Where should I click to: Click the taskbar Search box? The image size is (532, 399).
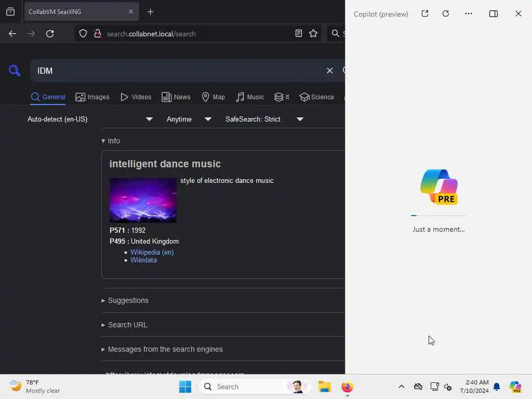tap(255, 387)
